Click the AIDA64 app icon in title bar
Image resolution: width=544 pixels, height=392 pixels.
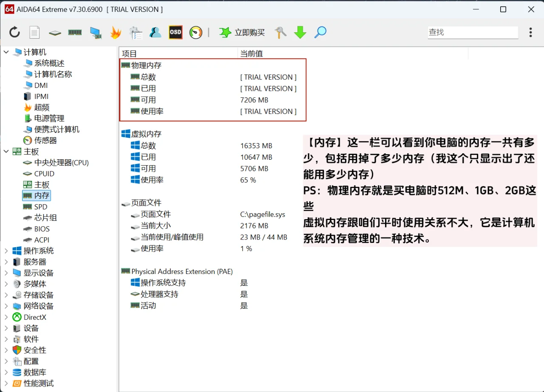9,9
